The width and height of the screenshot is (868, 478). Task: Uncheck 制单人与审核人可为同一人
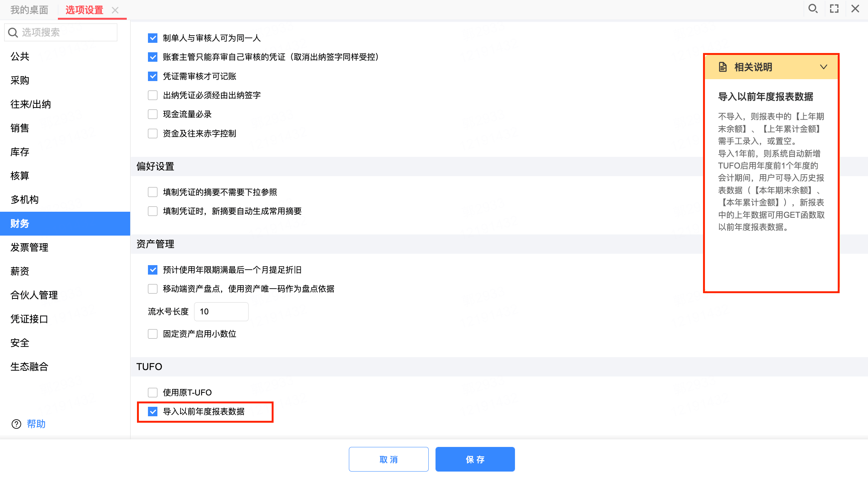pyautogui.click(x=152, y=38)
